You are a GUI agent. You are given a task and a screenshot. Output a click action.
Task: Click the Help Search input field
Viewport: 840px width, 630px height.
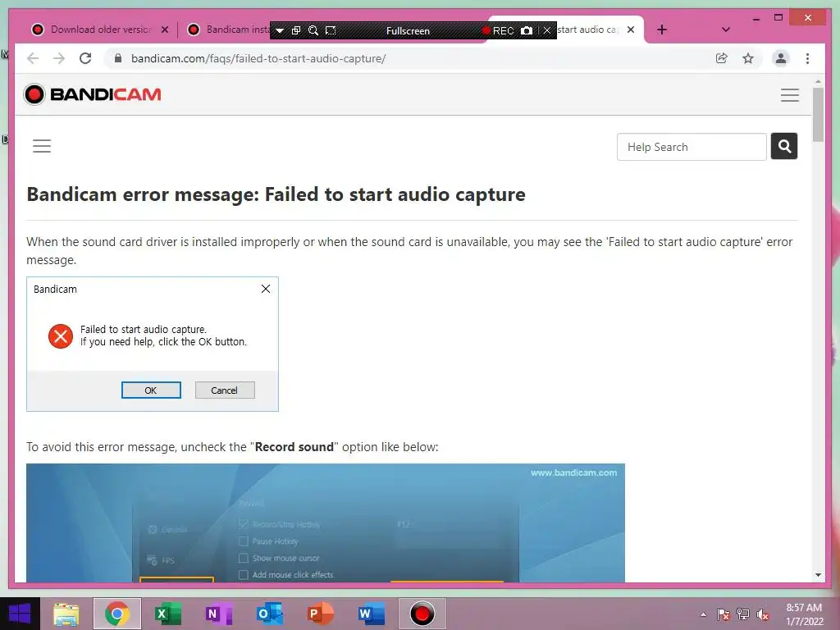[691, 147]
